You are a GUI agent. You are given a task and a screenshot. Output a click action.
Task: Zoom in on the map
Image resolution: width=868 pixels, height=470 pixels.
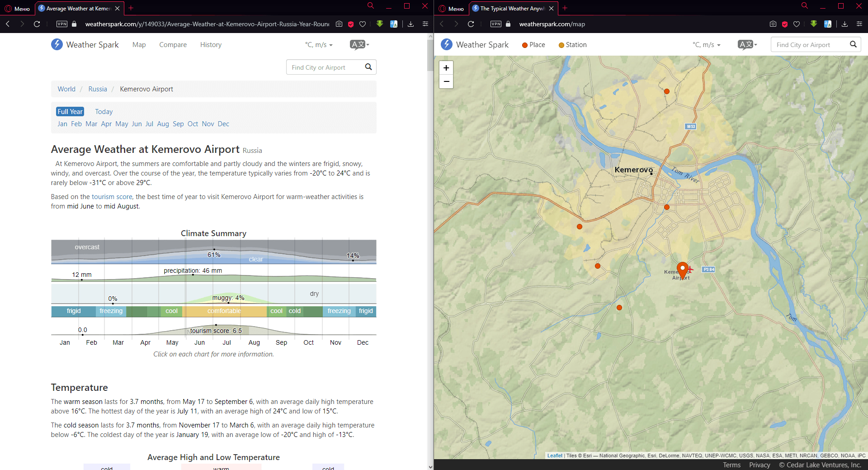point(446,68)
